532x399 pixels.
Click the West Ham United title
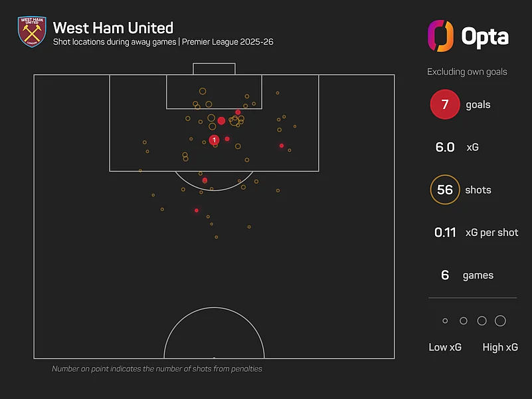[x=113, y=28]
